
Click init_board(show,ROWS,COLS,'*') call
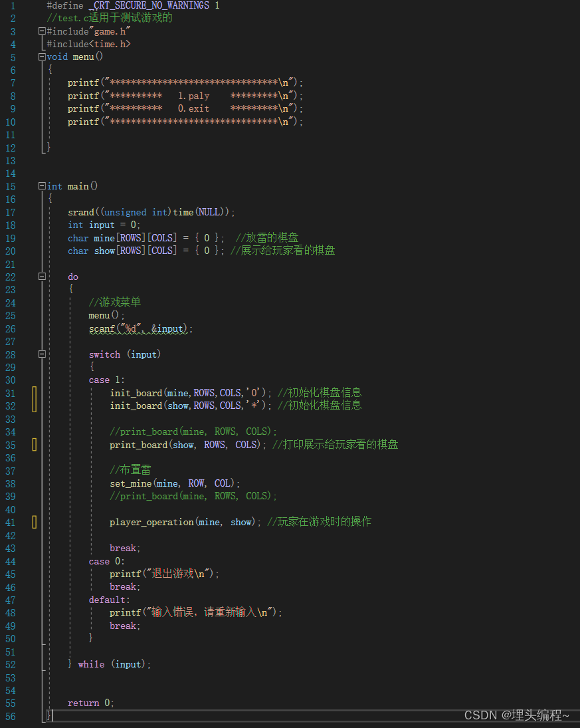(x=191, y=406)
